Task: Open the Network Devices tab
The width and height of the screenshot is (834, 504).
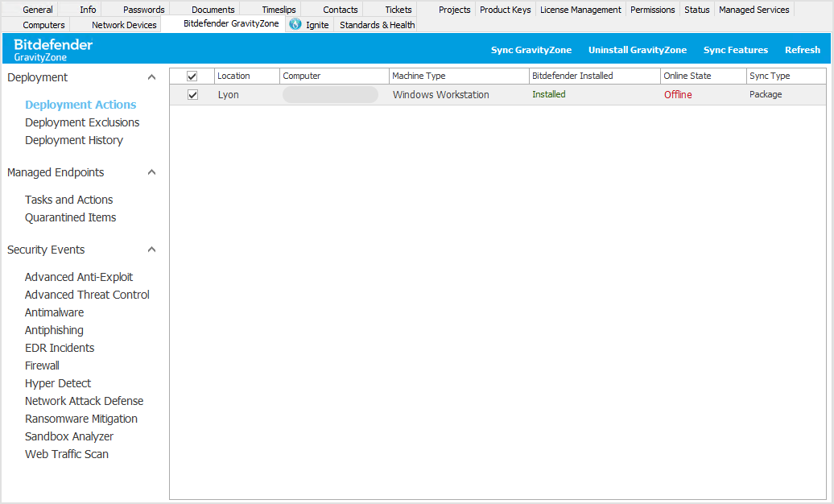Action: point(122,25)
